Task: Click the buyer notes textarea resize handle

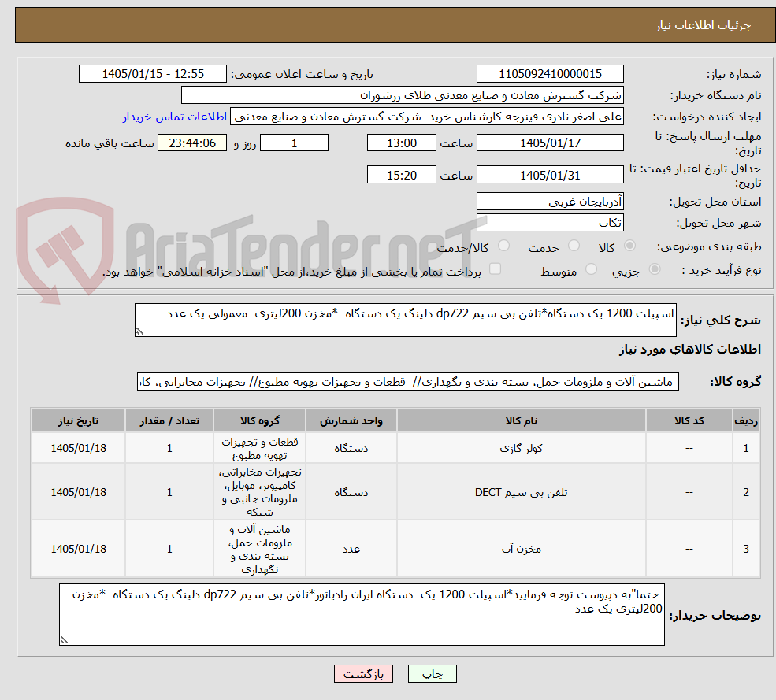Action: (64, 640)
